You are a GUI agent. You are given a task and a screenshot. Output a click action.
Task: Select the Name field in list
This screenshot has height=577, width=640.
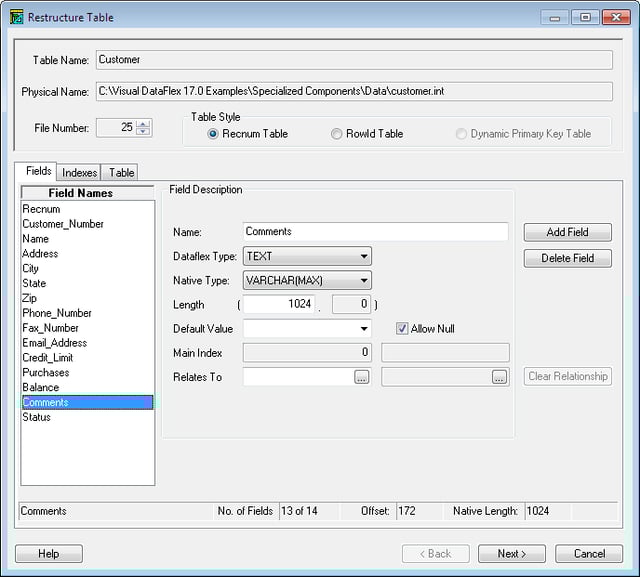(x=88, y=239)
